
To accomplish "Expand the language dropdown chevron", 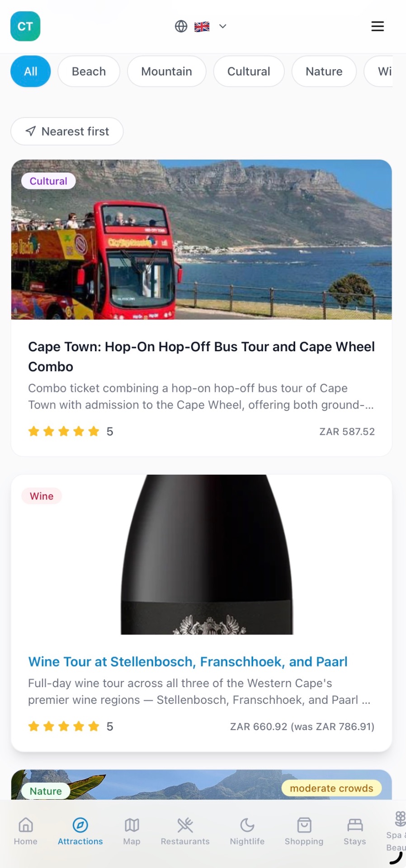I will tap(222, 26).
